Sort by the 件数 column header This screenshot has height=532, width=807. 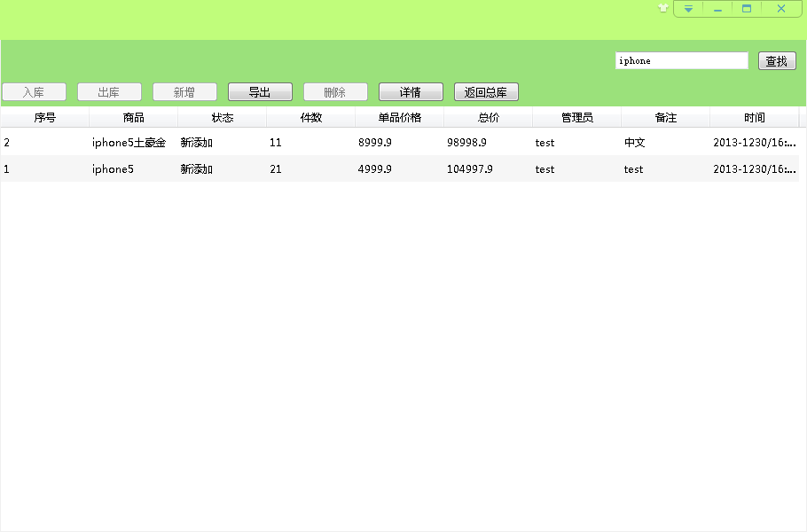tap(311, 118)
